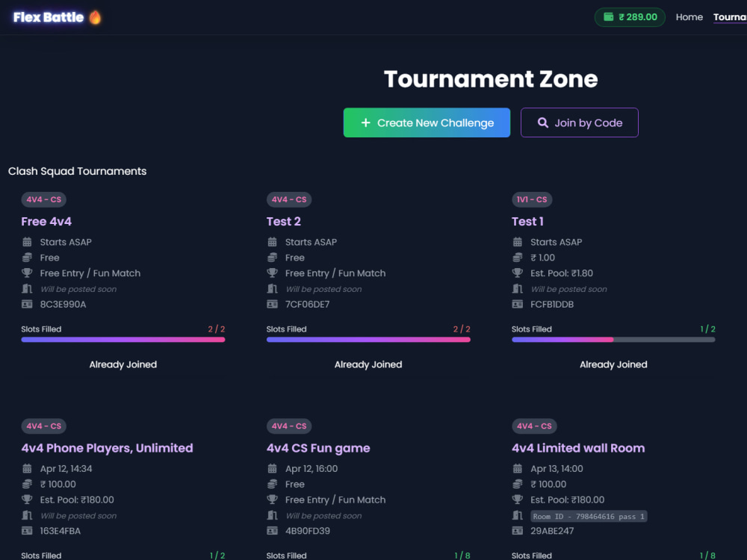Image resolution: width=747 pixels, height=560 pixels.
Task: Click ID card icon beside 8C3E990A
Action: pyautogui.click(x=27, y=305)
